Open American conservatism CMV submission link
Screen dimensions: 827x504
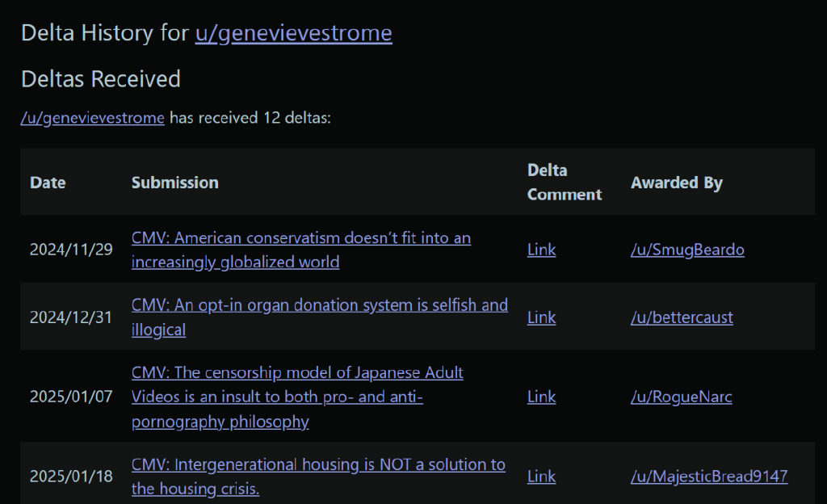pyautogui.click(x=300, y=238)
